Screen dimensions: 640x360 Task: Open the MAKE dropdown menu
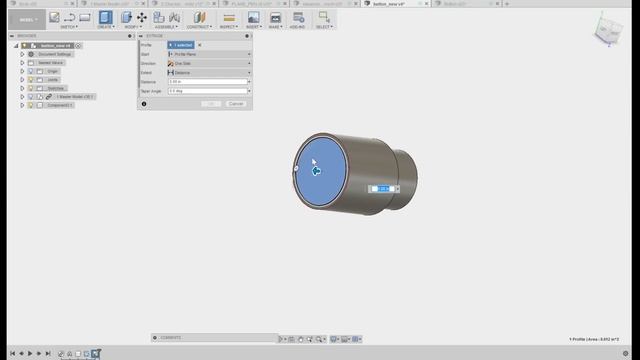click(276, 27)
